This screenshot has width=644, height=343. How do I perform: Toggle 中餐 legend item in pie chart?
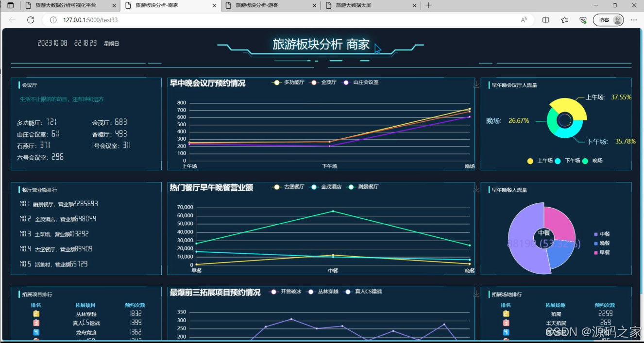coord(602,234)
